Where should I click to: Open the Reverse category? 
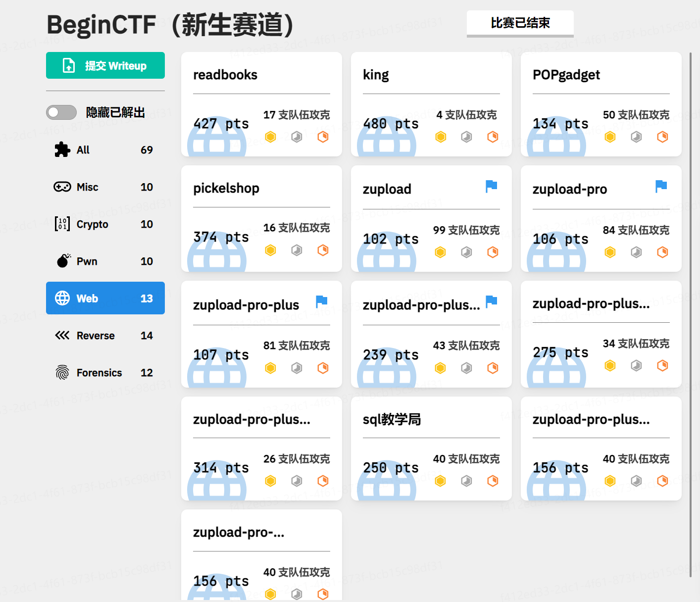(105, 336)
